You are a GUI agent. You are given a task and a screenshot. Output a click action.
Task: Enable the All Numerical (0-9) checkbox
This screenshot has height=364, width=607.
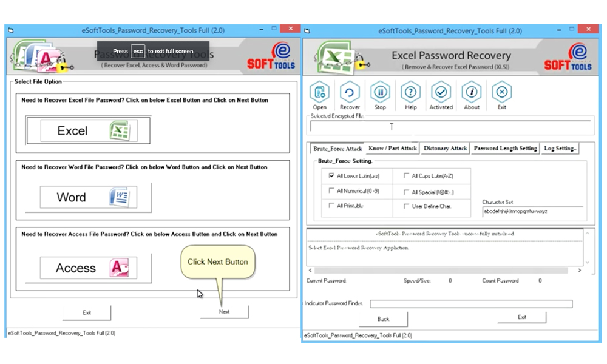pyautogui.click(x=331, y=190)
